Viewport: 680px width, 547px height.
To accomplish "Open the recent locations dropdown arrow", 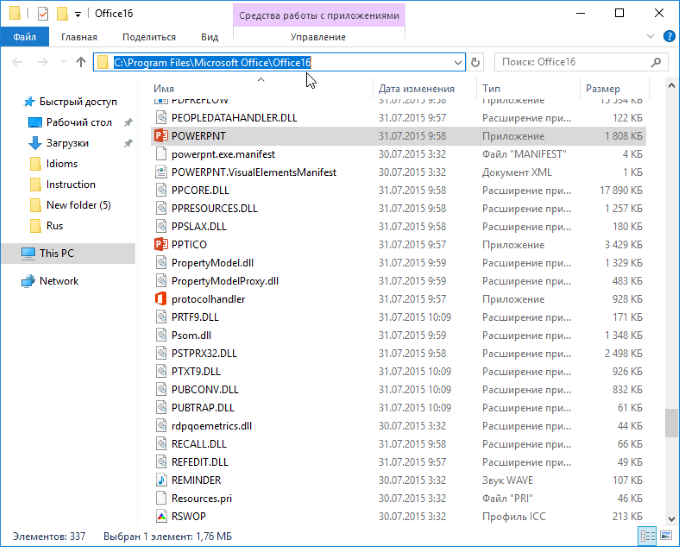I will [63, 62].
